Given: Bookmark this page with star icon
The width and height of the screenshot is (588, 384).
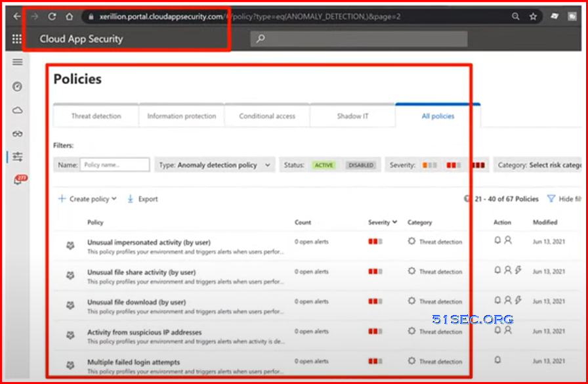Looking at the screenshot, I should pos(533,16).
